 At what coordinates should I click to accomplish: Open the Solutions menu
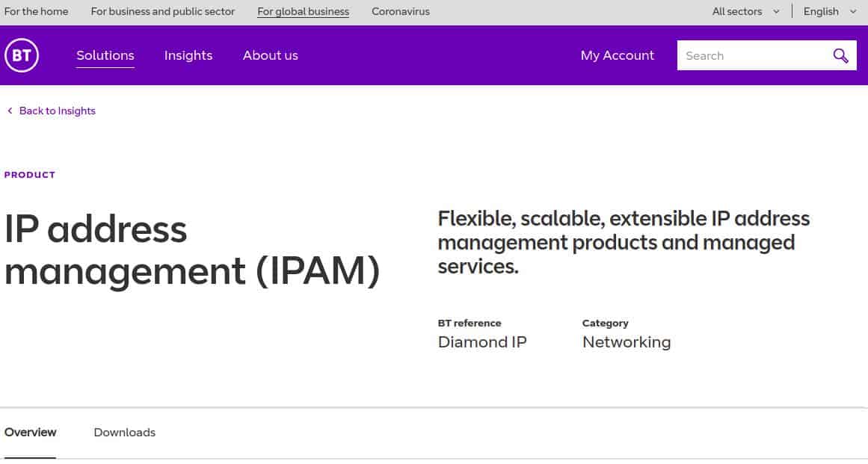click(105, 55)
